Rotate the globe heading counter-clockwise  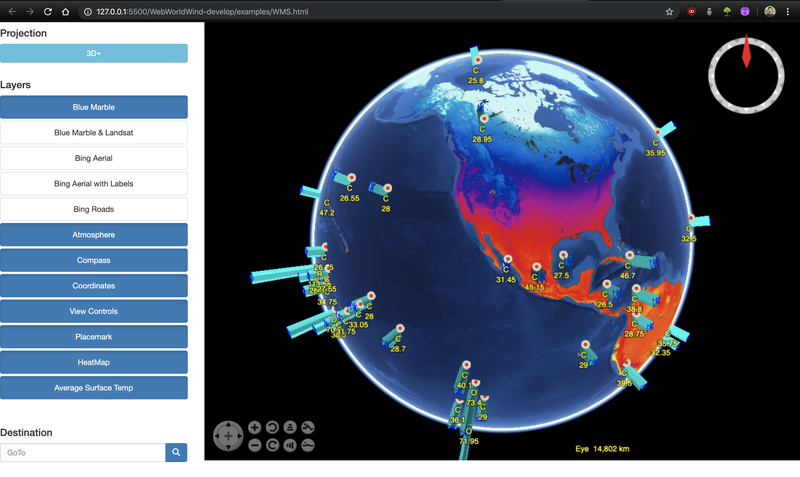tap(272, 427)
